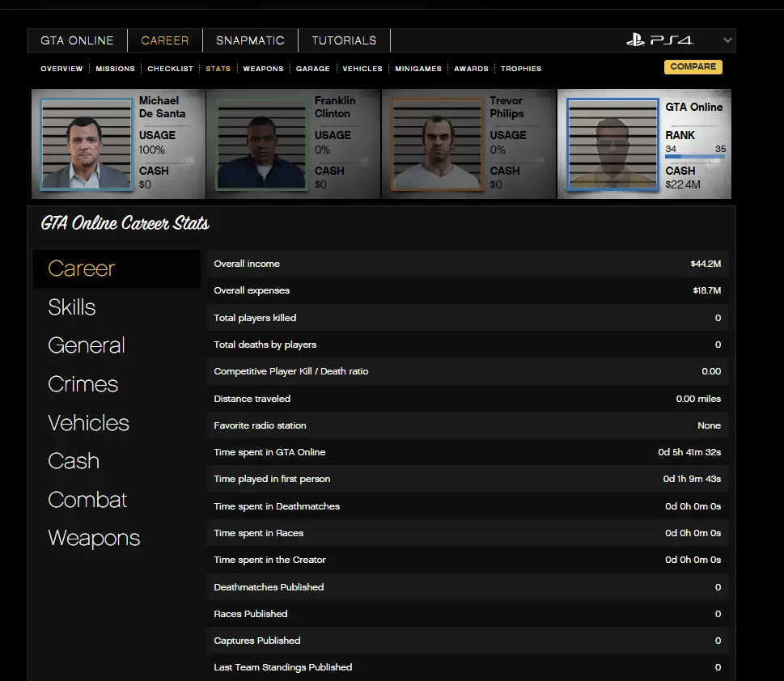Click the Overall income stat row
Screen dimensions: 784x681
point(467,264)
